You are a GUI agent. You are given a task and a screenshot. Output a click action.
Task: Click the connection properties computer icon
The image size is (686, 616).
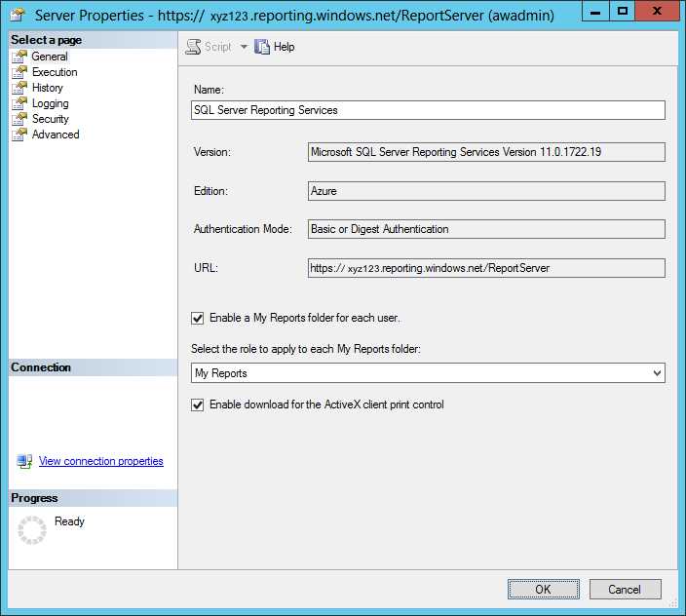(x=24, y=461)
